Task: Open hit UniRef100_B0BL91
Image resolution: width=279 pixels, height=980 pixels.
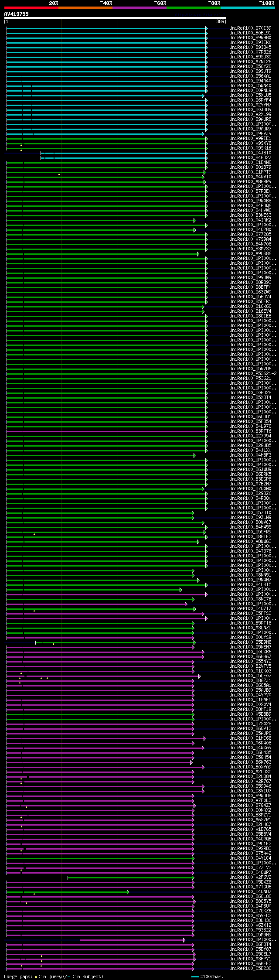Action: (x=250, y=33)
